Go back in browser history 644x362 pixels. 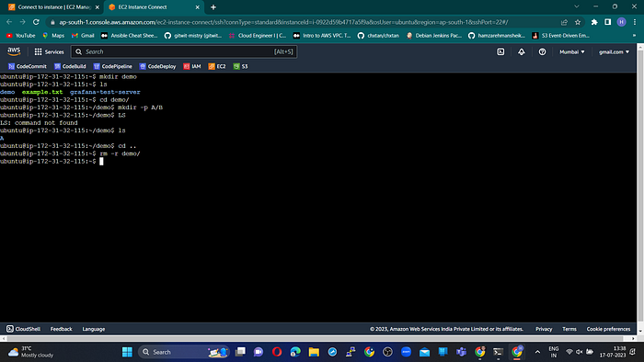click(9, 22)
